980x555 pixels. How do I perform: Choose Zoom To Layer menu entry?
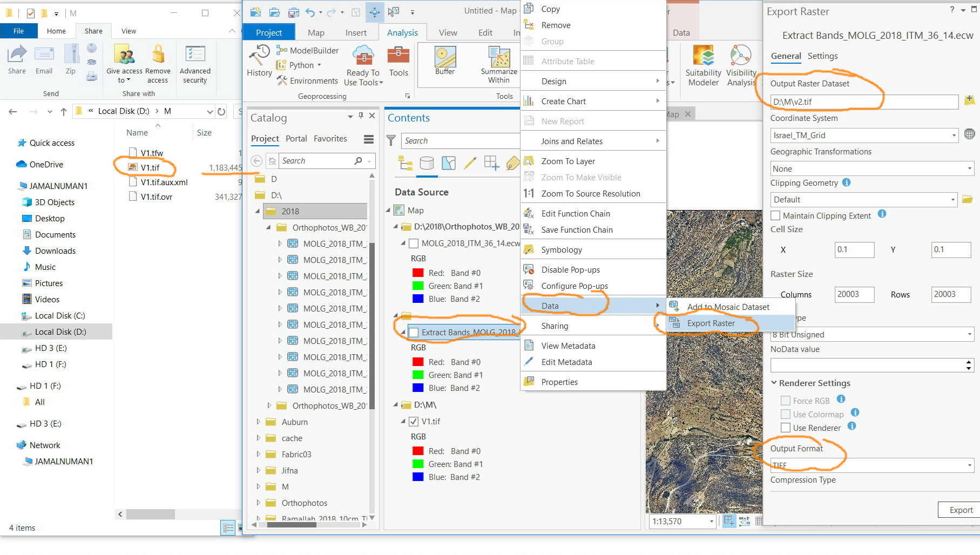(x=567, y=161)
